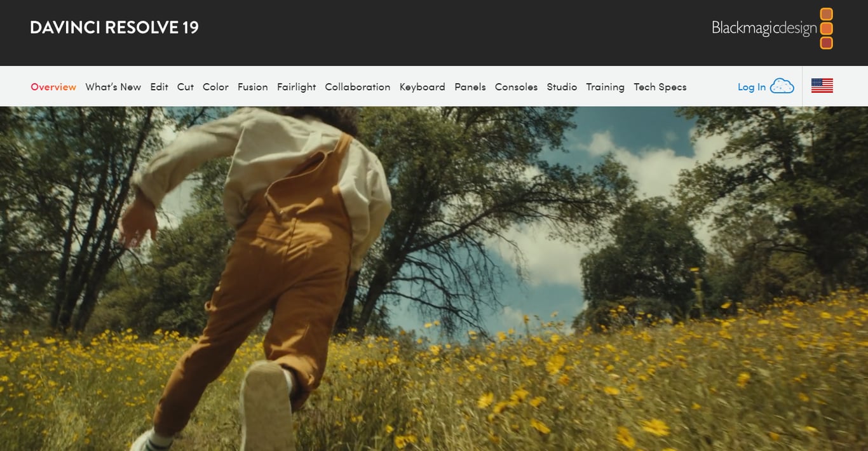Click the Blackmagic Cloud icon beside Log In
This screenshot has width=868, height=451.
[x=782, y=85]
